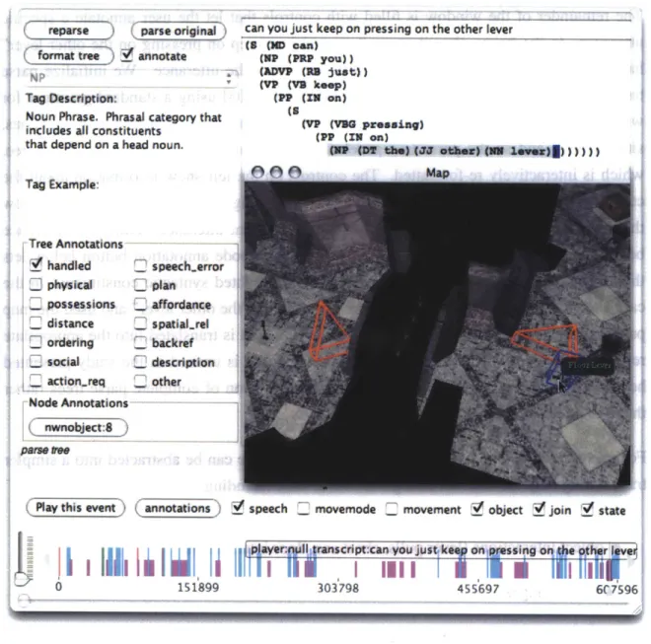Enable the movement filter checkbox

click(392, 509)
